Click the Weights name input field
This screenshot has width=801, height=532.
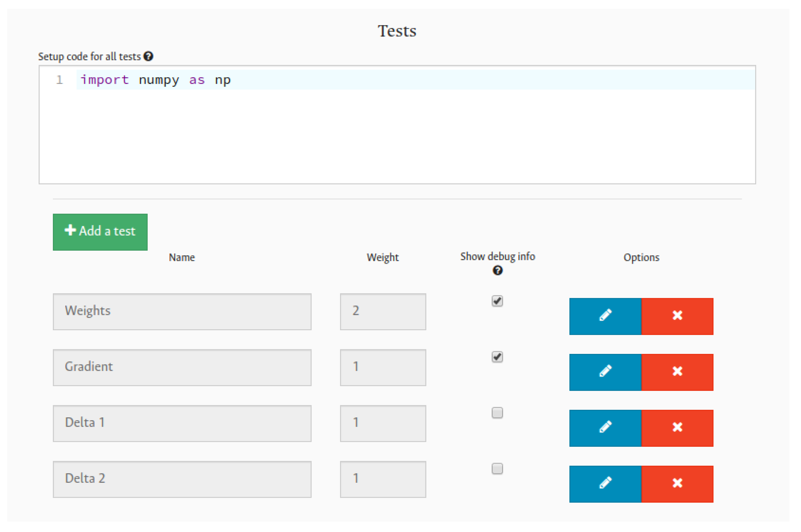tap(182, 311)
